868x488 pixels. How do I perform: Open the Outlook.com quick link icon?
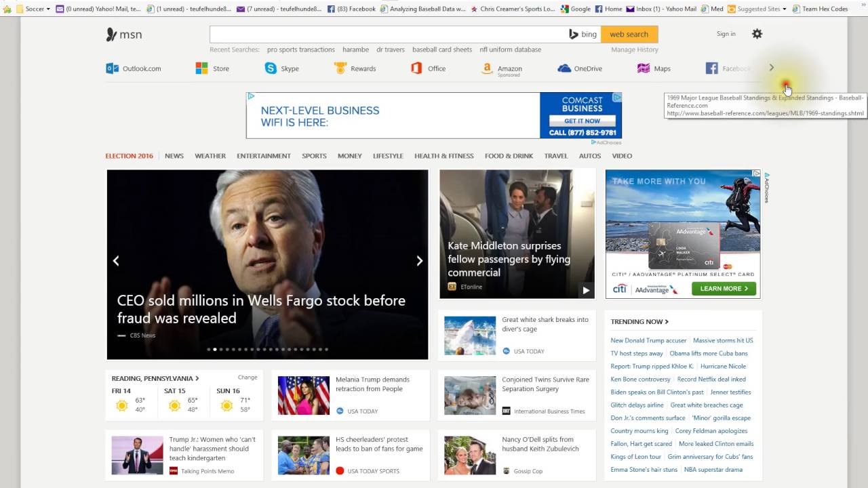112,68
